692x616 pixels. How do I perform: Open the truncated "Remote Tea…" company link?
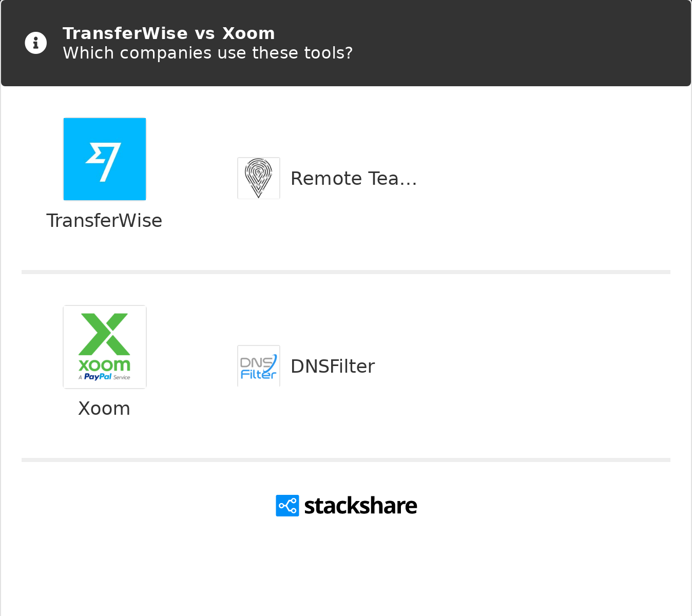pyautogui.click(x=354, y=179)
